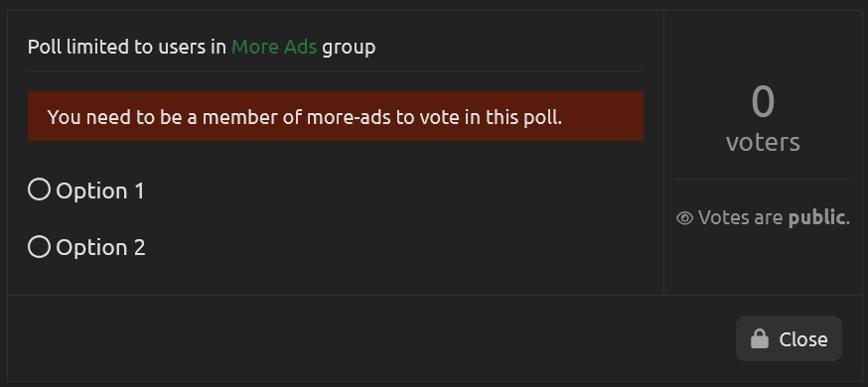
Task: Click the lock icon on the Close button
Action: click(760, 338)
